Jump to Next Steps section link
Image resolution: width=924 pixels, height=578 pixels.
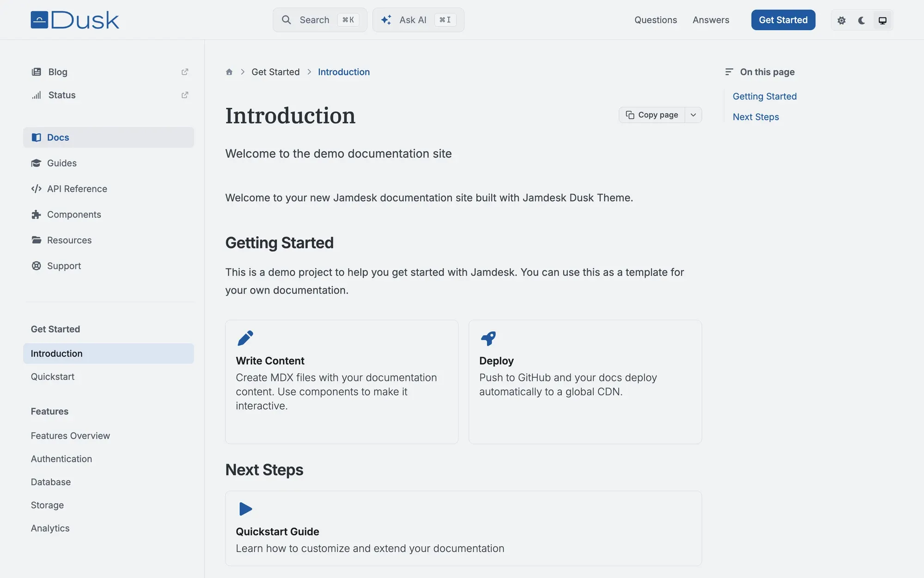click(756, 117)
